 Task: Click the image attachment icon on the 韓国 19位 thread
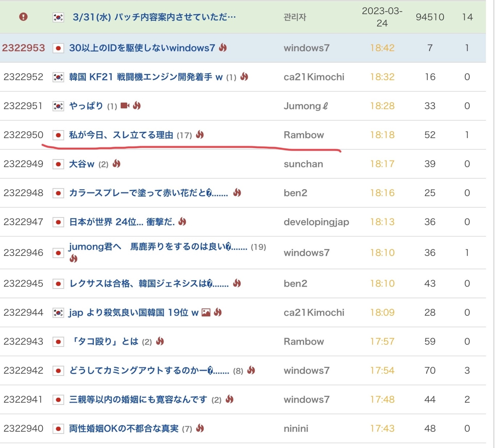click(206, 312)
